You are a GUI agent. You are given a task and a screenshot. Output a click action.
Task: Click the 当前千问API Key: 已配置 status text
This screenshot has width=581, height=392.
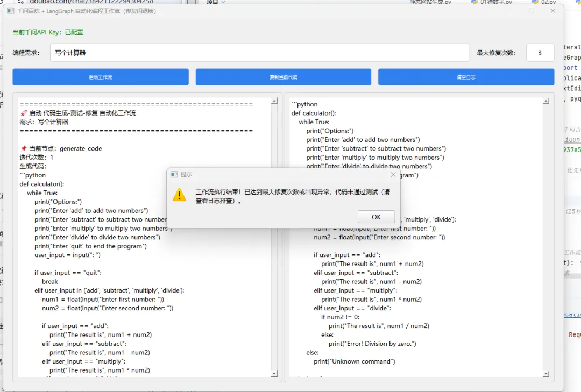pyautogui.click(x=48, y=32)
